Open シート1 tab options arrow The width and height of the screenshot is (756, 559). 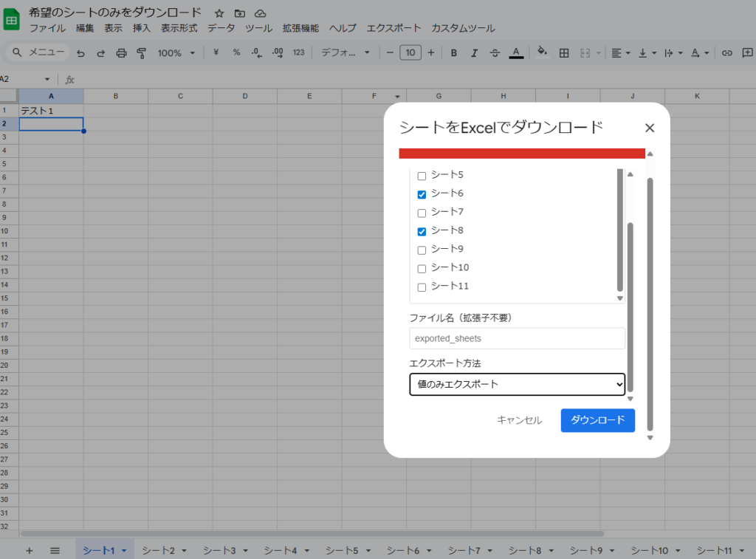tap(124, 550)
